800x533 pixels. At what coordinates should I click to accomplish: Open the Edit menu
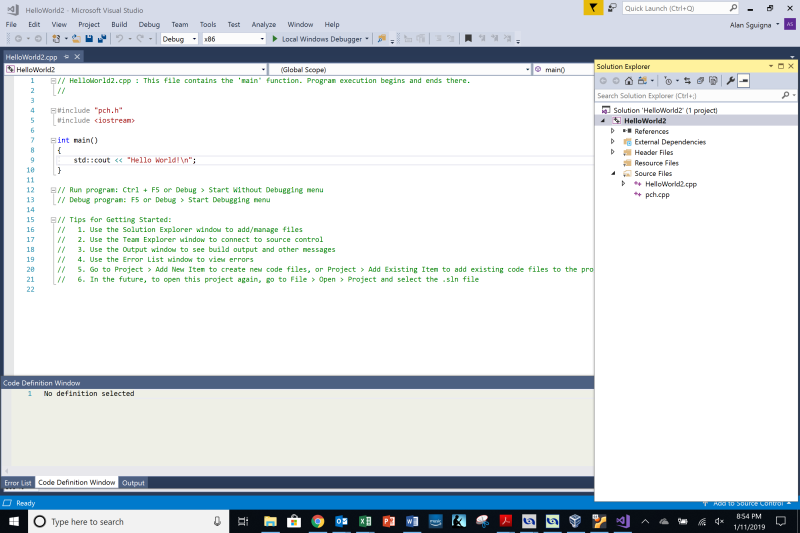[x=34, y=24]
